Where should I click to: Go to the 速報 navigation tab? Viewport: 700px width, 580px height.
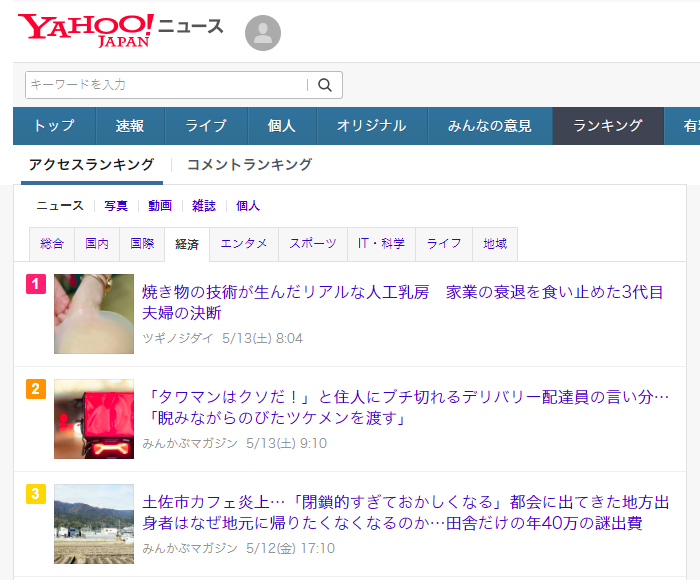[x=130, y=126]
